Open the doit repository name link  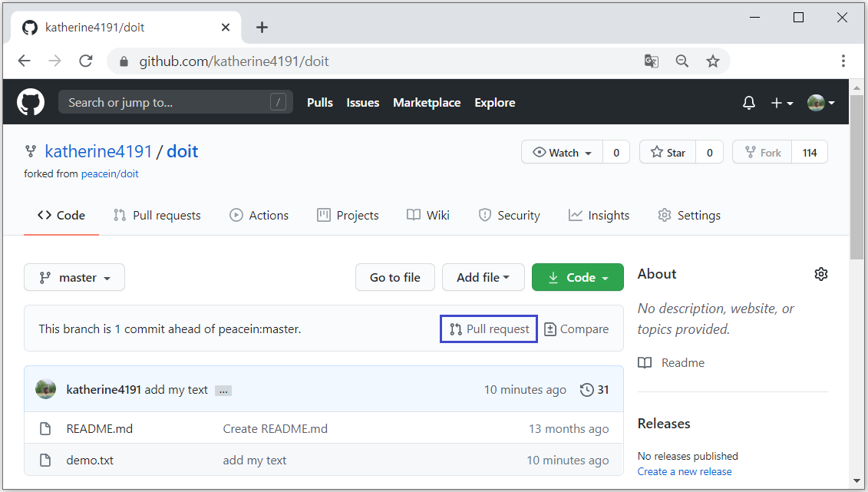pos(182,151)
